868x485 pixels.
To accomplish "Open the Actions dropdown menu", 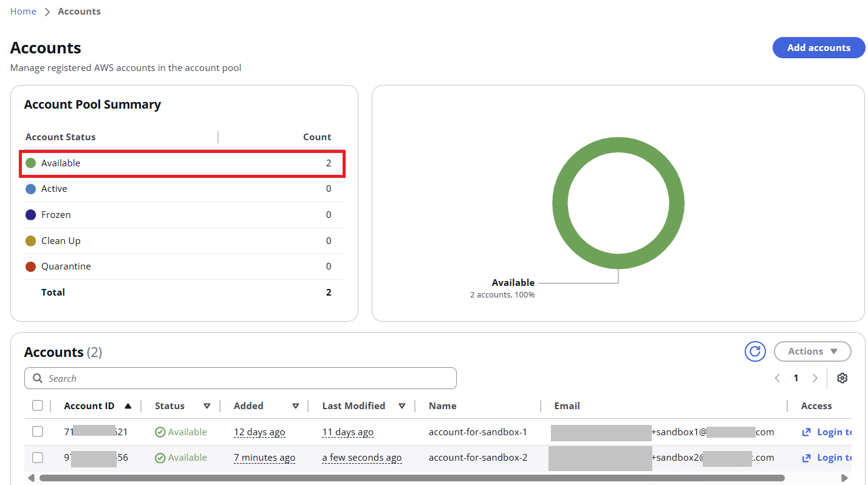I will pos(812,351).
